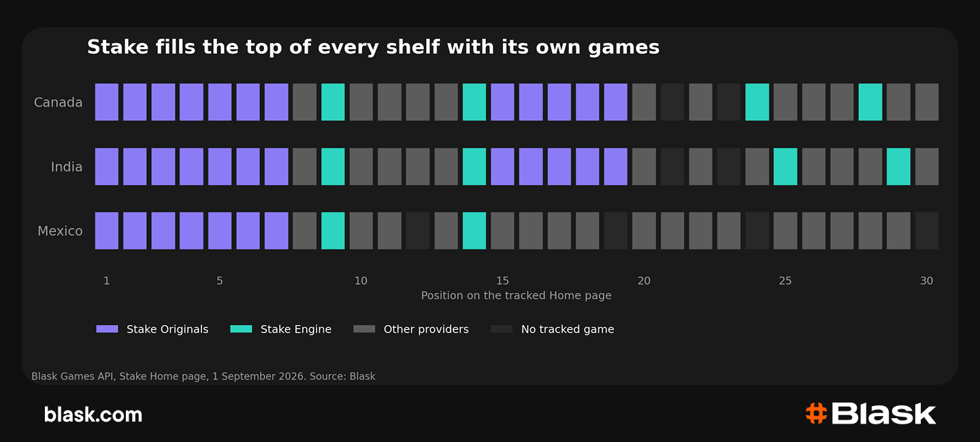Click the Blask hashtag logo icon
Screen dimensions: 980x442
[x=816, y=413]
